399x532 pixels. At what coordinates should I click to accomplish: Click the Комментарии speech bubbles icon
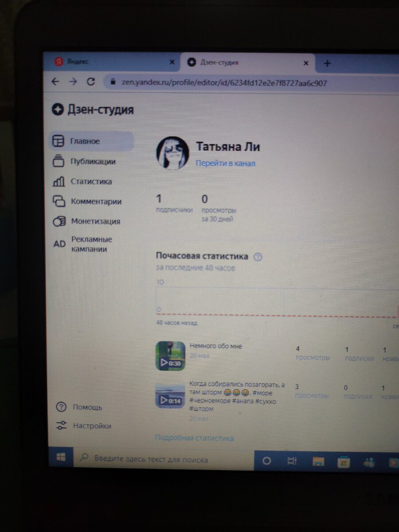59,201
